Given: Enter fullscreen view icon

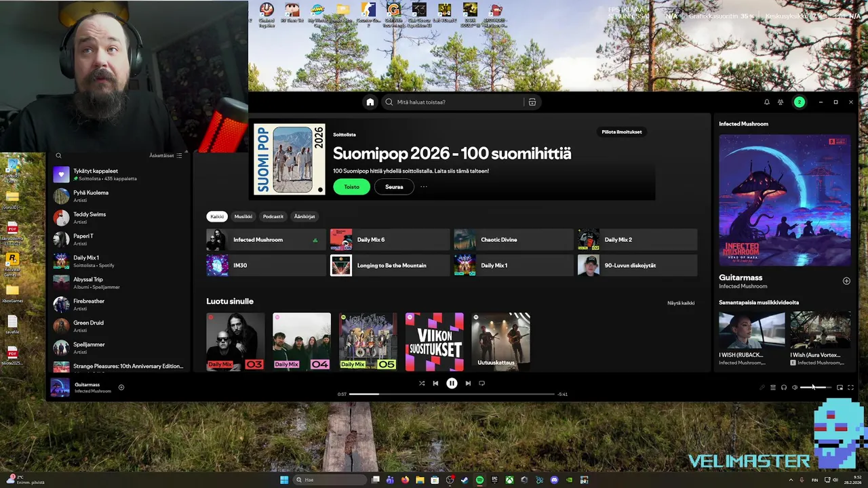Looking at the screenshot, I should click(x=850, y=388).
